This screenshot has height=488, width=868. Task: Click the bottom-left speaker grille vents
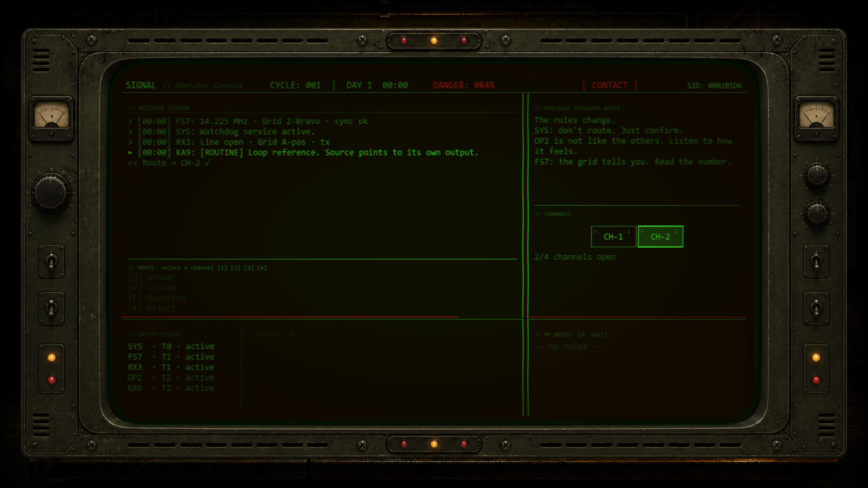[41, 425]
